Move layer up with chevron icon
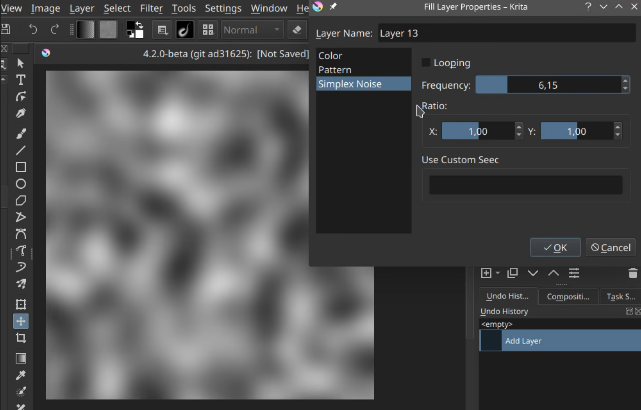This screenshot has width=641, height=410. pos(553,273)
